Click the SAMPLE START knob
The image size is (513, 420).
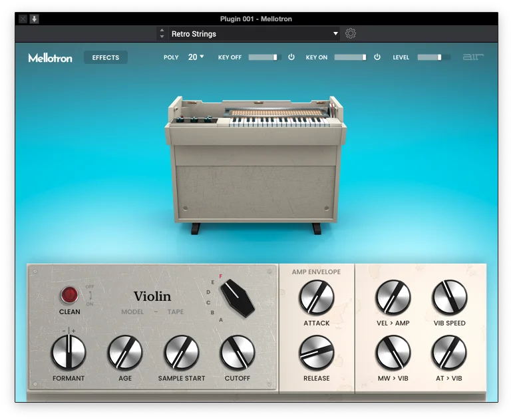[x=182, y=353]
